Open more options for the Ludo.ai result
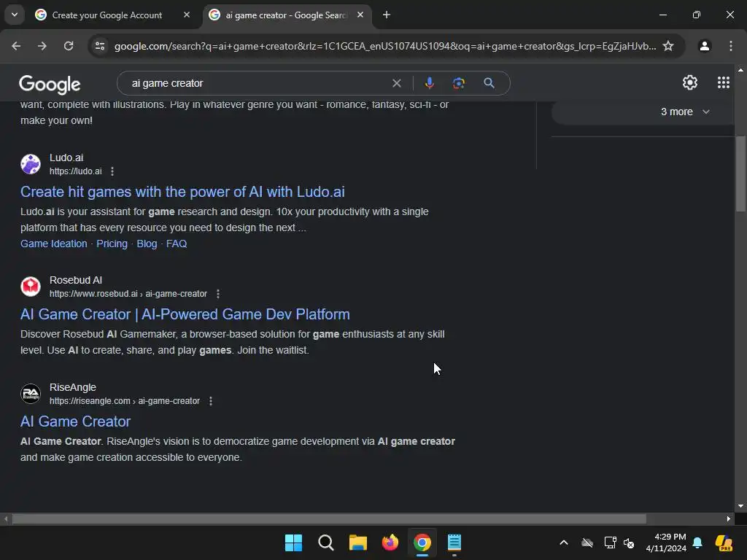 [112, 171]
